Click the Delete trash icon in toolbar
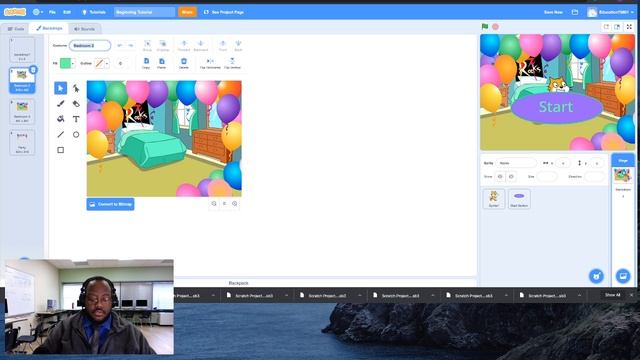The width and height of the screenshot is (640, 360). click(184, 63)
